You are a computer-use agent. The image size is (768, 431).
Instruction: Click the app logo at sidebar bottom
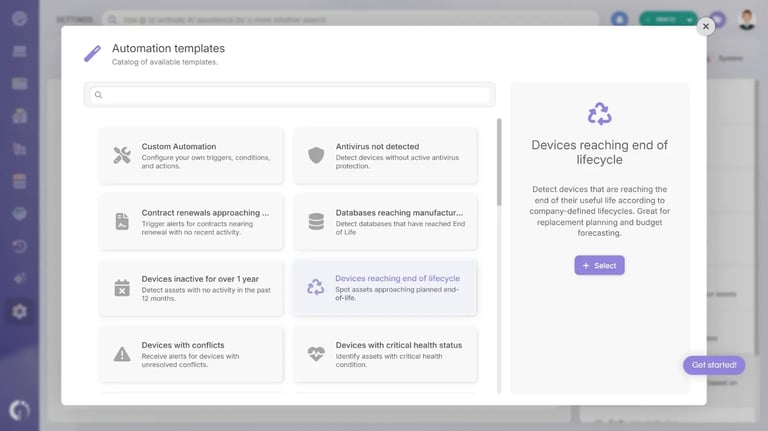(x=20, y=410)
